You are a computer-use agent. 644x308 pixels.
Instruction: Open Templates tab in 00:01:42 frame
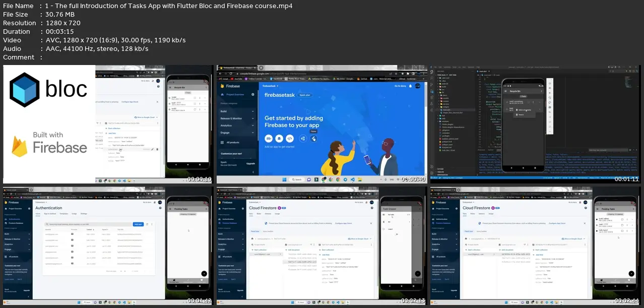point(64,213)
